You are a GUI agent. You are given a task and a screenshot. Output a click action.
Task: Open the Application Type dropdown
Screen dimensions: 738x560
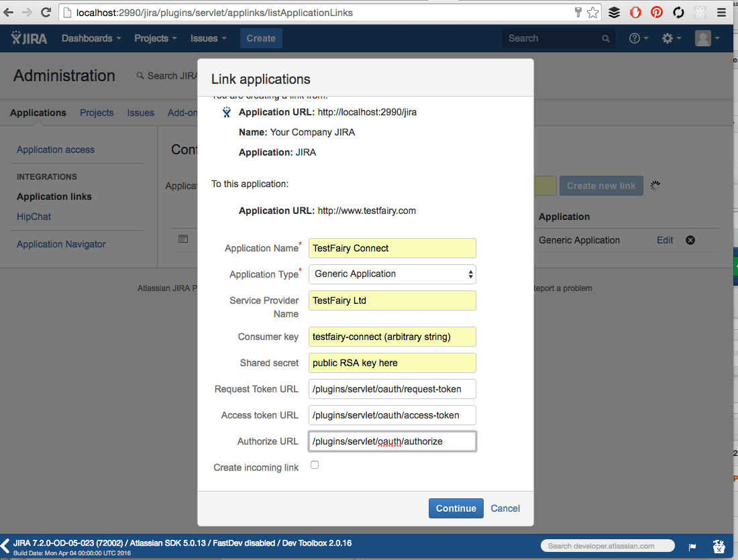[392, 274]
